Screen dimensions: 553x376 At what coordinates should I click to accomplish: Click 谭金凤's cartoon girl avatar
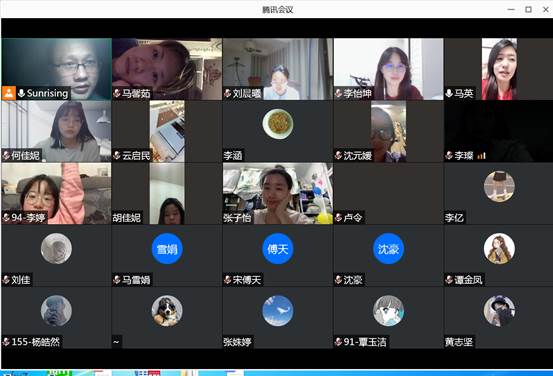click(499, 249)
